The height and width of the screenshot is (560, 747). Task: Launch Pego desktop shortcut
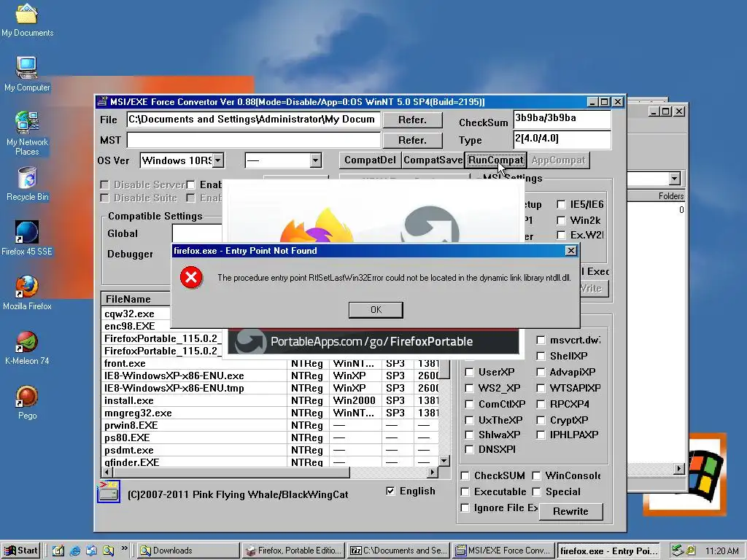pyautogui.click(x=27, y=402)
